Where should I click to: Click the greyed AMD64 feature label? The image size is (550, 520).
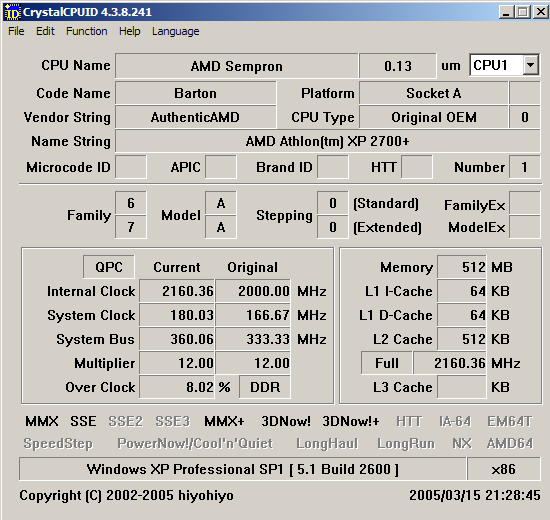click(x=510, y=444)
